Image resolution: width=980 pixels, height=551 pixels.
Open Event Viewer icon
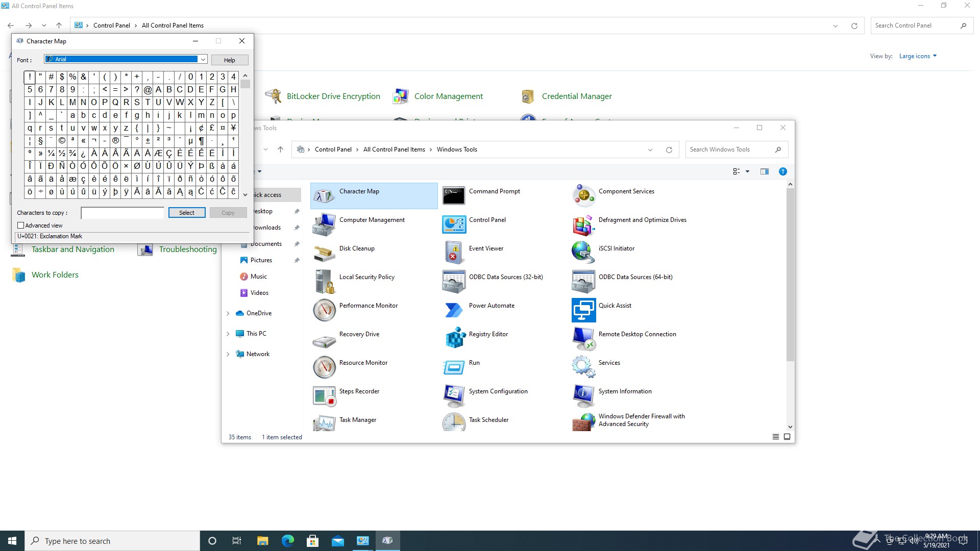[454, 253]
